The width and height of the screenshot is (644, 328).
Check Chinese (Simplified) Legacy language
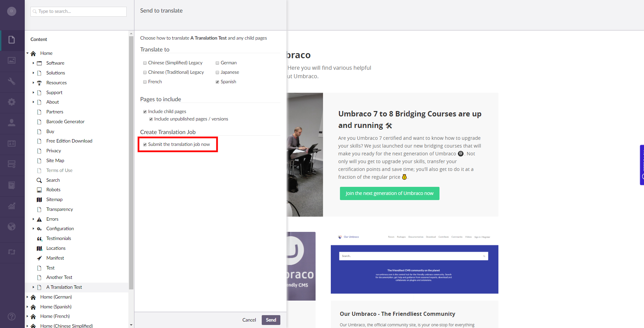[145, 63]
